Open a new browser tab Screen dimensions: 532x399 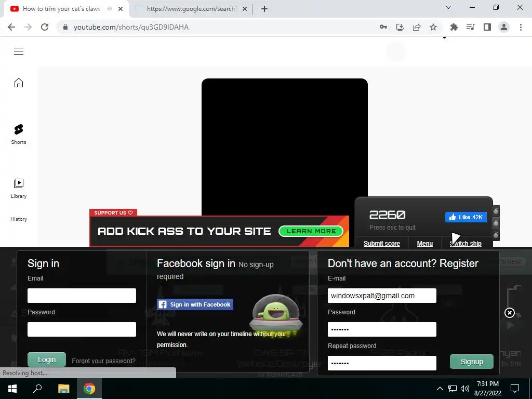(x=264, y=9)
